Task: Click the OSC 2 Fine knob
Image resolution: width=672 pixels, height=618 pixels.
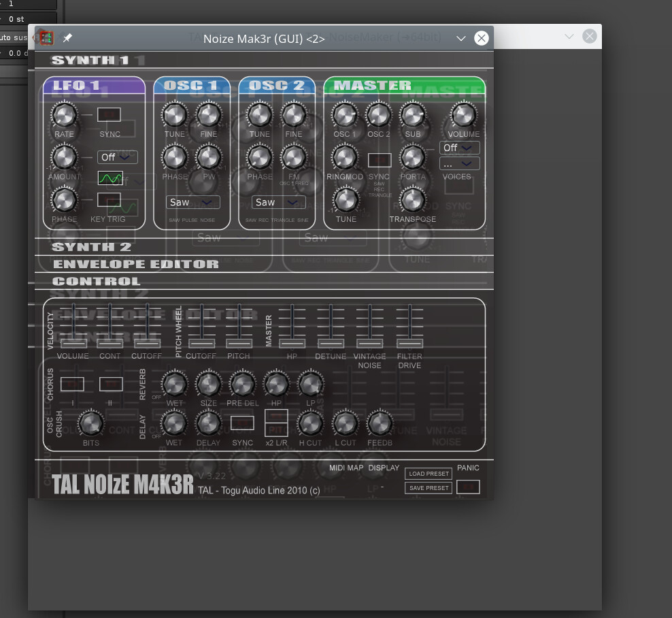Action: 294,115
